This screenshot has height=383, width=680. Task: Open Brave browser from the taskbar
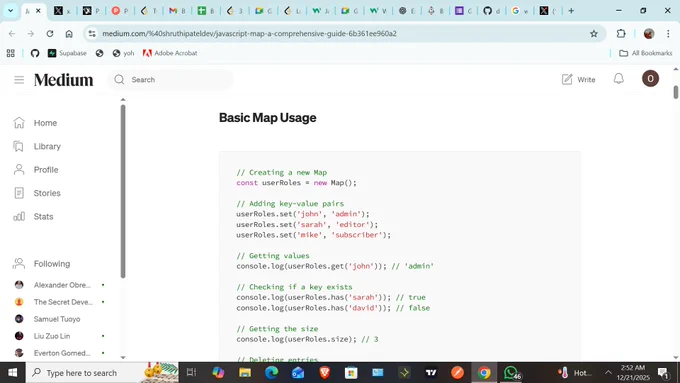[x=324, y=373]
